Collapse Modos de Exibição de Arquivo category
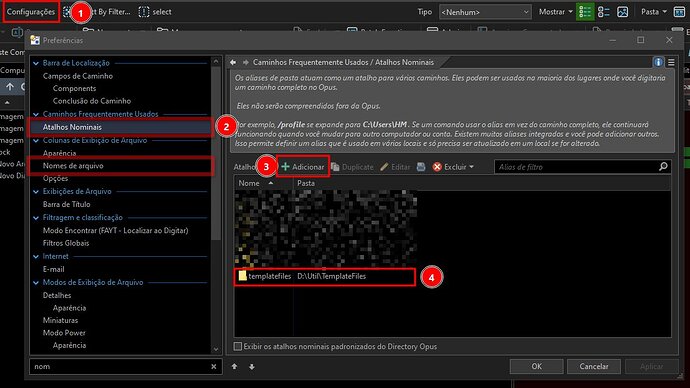 click(36, 283)
